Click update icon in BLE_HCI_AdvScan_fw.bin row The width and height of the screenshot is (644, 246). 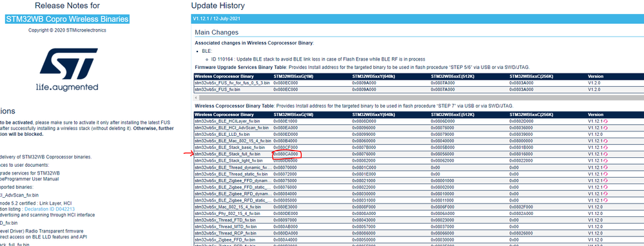(x=605, y=128)
